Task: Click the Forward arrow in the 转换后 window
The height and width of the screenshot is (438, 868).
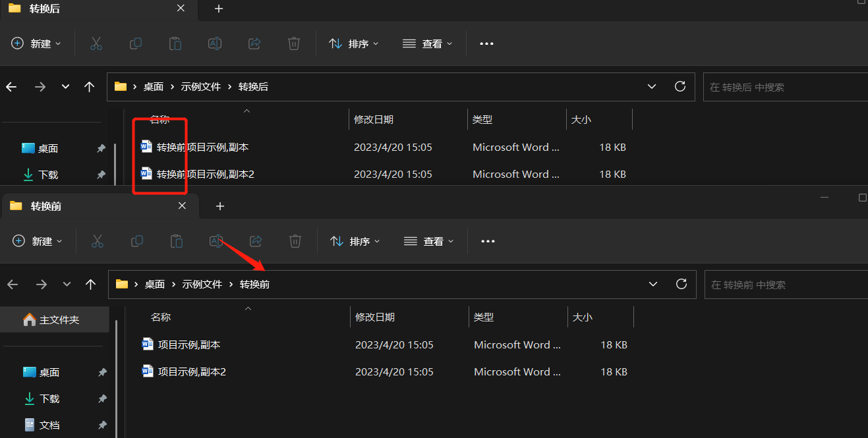Action: click(x=41, y=86)
